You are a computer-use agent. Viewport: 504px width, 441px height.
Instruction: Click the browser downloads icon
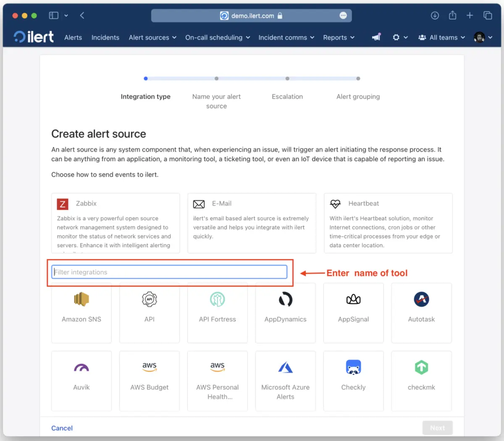435,16
